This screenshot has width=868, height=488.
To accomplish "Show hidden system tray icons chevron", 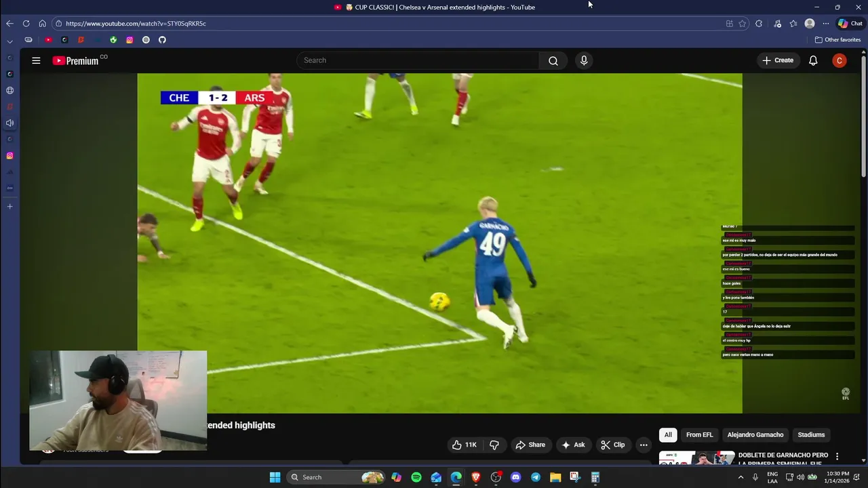I will (x=741, y=477).
